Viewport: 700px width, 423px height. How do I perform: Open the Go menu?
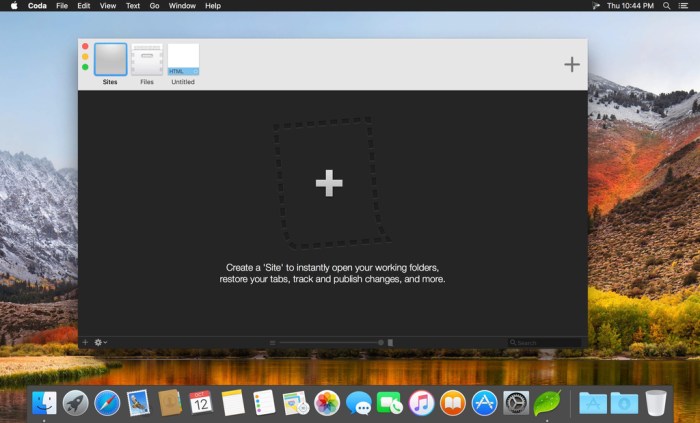tap(154, 6)
